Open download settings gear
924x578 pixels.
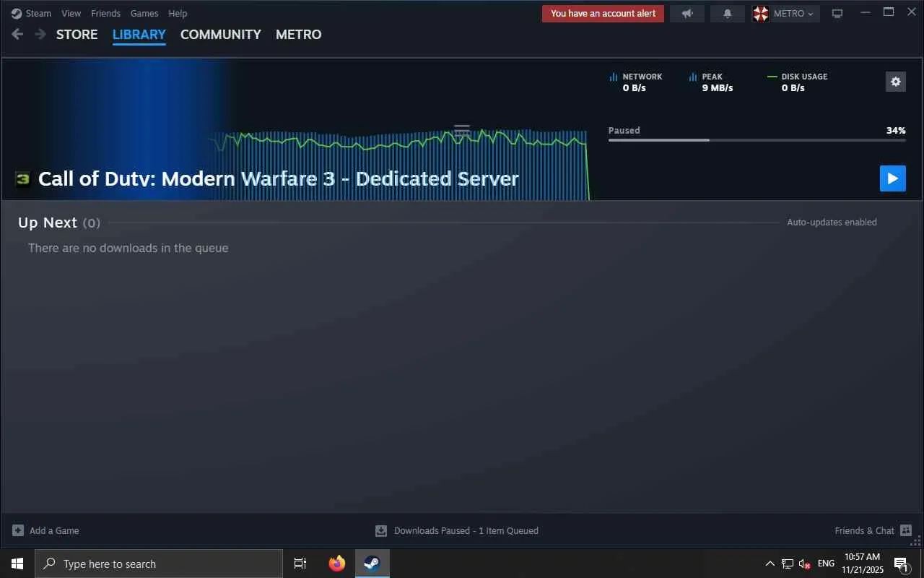[x=896, y=82]
